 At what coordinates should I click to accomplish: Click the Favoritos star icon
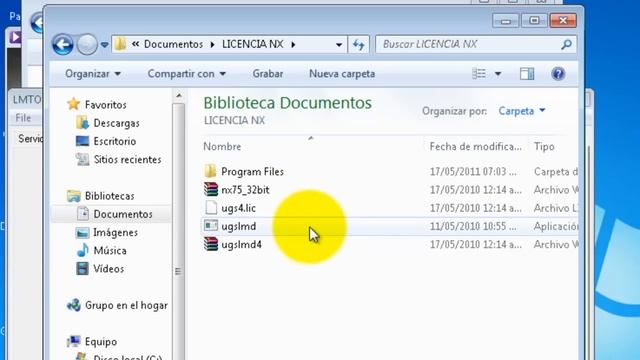point(73,104)
